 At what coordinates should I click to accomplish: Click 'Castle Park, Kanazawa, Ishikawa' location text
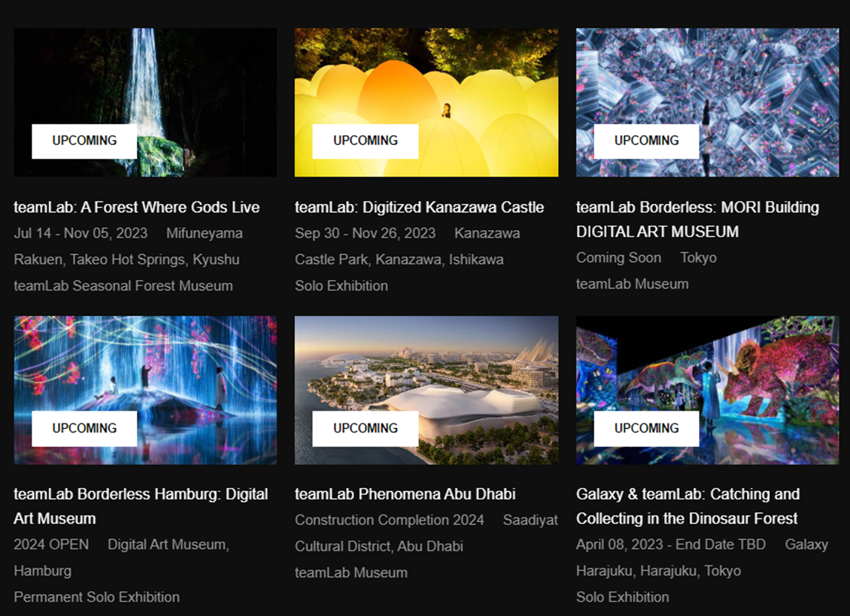[399, 259]
